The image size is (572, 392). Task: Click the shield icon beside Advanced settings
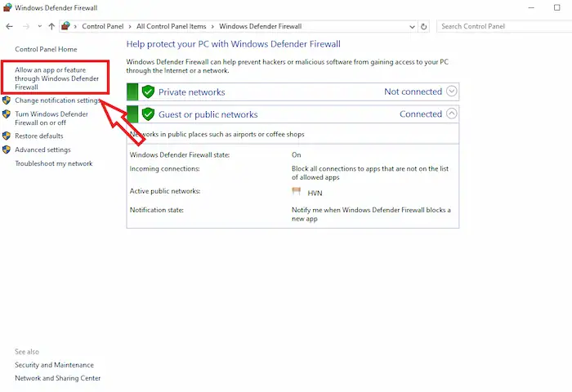point(7,149)
